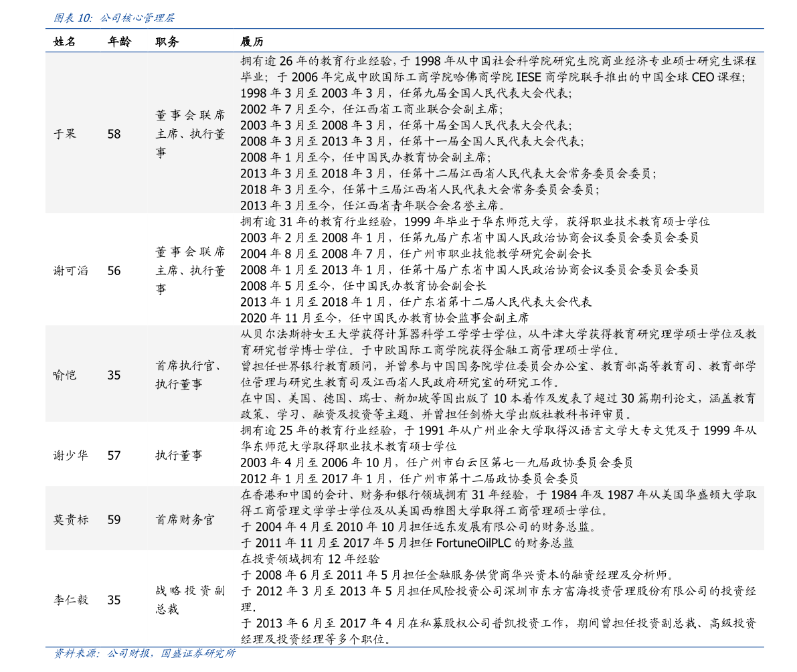Click the '姓名' column header
Viewport: 797px width, 672px height.
[64, 41]
